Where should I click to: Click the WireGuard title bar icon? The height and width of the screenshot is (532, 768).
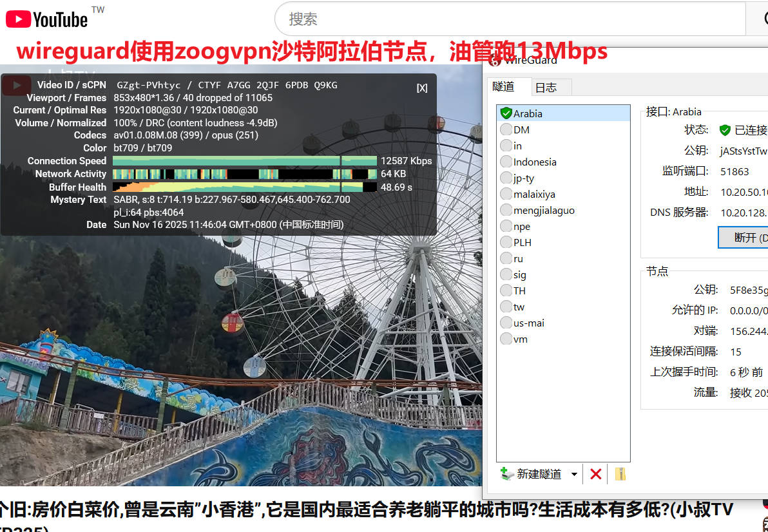tap(494, 61)
